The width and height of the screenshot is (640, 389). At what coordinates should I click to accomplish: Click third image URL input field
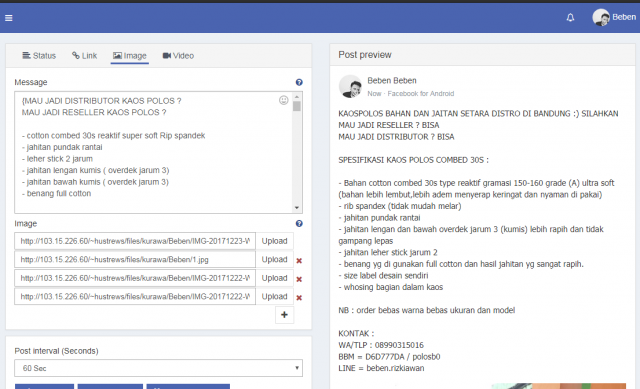[x=135, y=278]
